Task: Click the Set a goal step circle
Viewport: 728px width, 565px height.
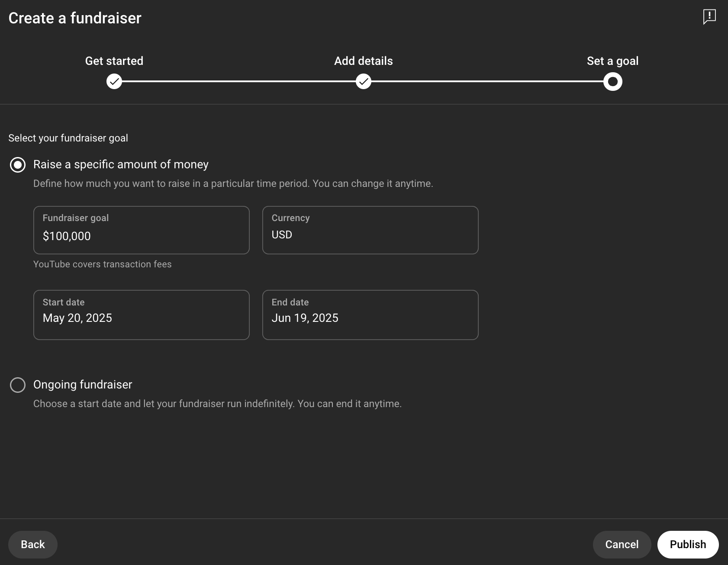Action: 612,81
